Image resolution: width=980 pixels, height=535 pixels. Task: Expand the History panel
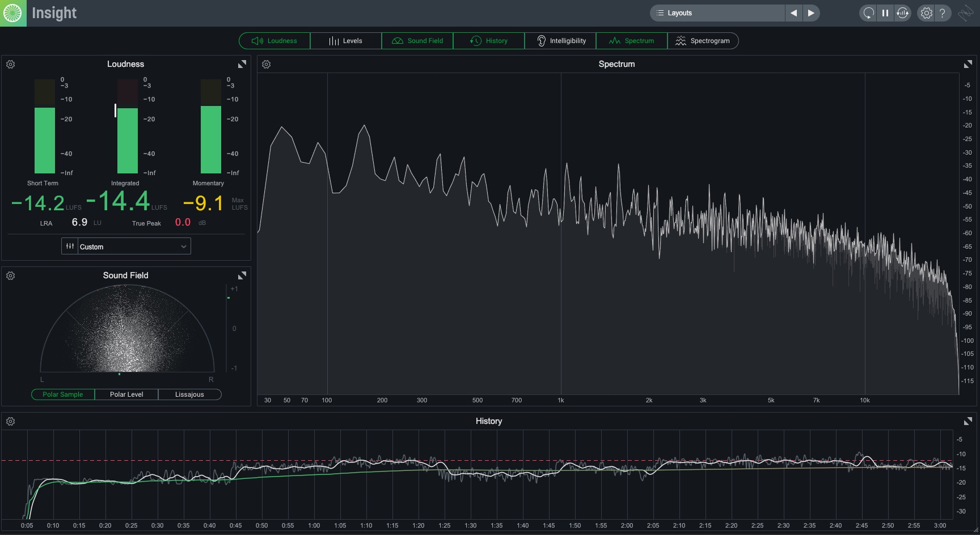click(x=968, y=421)
